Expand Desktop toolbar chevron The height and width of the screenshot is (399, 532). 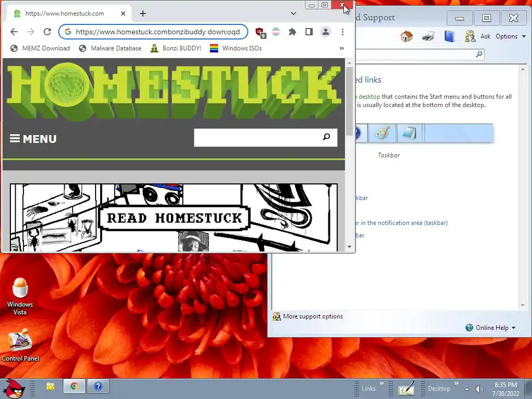pos(456,383)
